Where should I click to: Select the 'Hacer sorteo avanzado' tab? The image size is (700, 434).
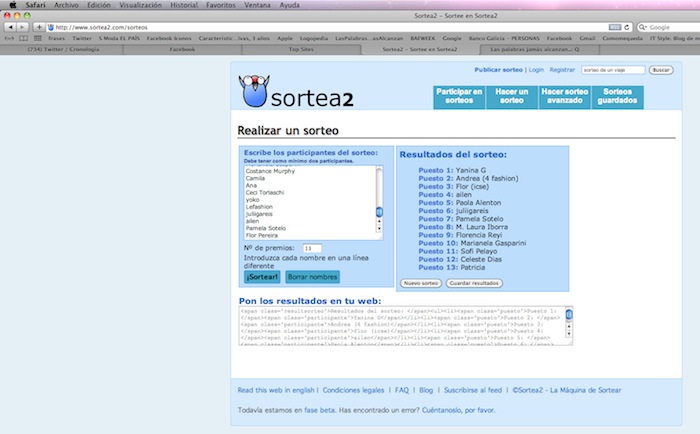tap(564, 96)
